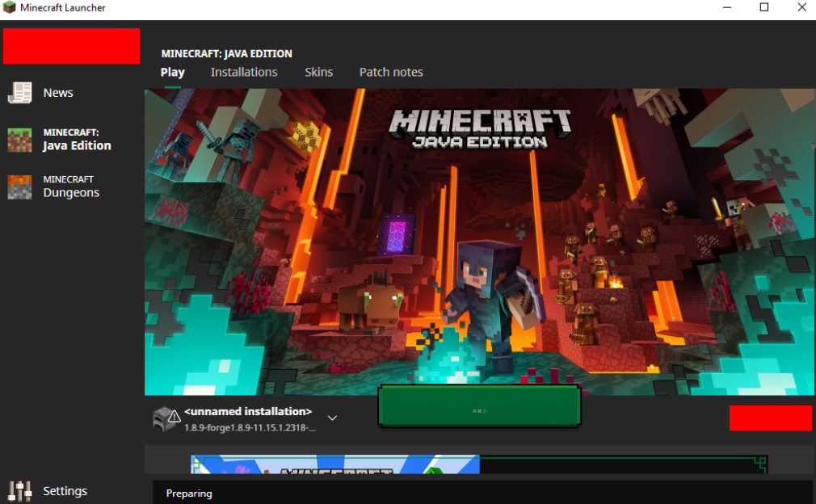This screenshot has height=504, width=816.
Task: Select the Play tab
Action: tap(173, 72)
